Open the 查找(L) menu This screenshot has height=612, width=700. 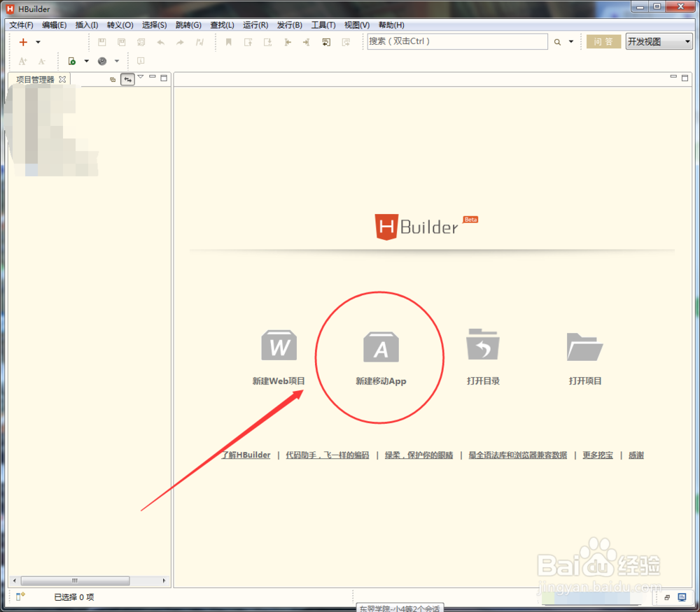point(223,25)
